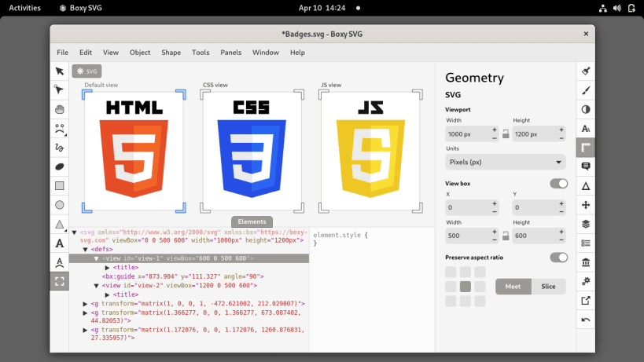The image size is (644, 362).
Task: Select the Pan (hand) tool
Action: [x=59, y=109]
